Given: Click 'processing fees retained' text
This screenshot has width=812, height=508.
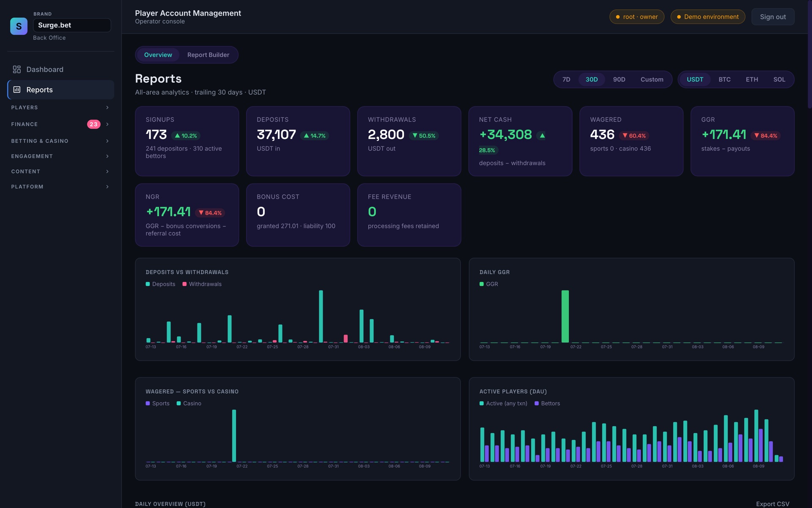Looking at the screenshot, I should [403, 226].
